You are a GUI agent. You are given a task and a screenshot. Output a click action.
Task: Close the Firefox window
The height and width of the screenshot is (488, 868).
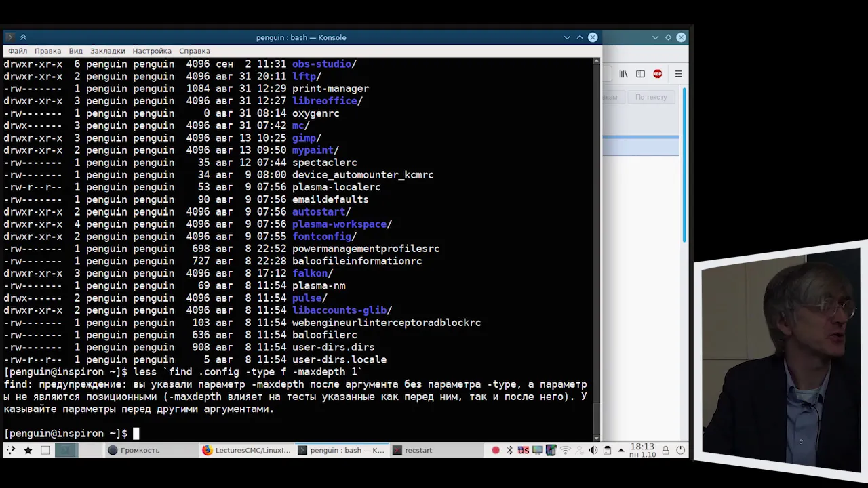[681, 37]
